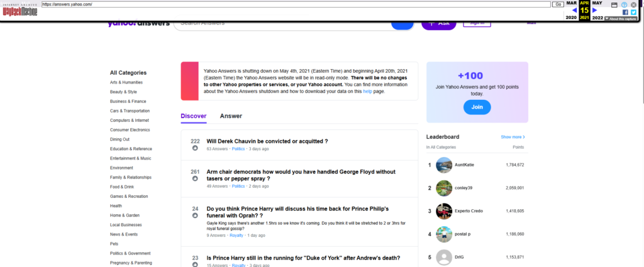Select the Environment category
Screen dimensions: 644x267
pos(121,168)
